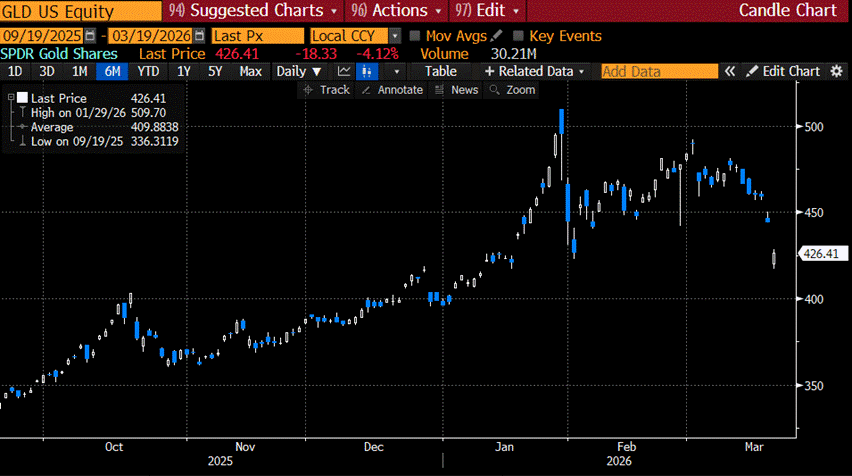
Task: Edit moving averages pencil icon
Action: click(x=497, y=36)
